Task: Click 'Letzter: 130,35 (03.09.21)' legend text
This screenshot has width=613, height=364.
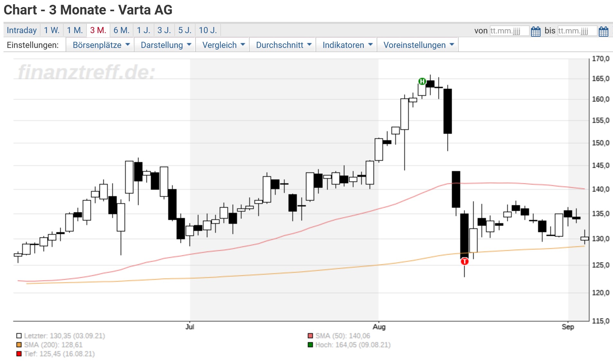Action: coord(65,336)
